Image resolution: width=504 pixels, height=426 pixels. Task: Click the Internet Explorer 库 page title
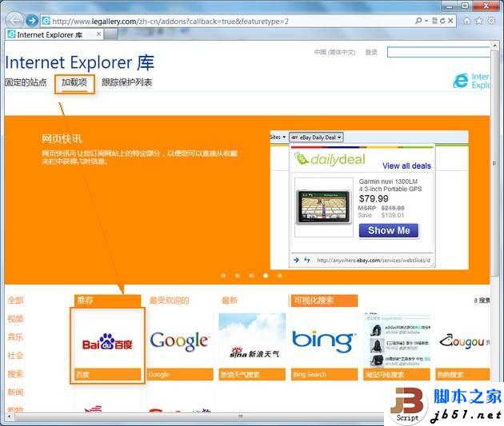80,62
